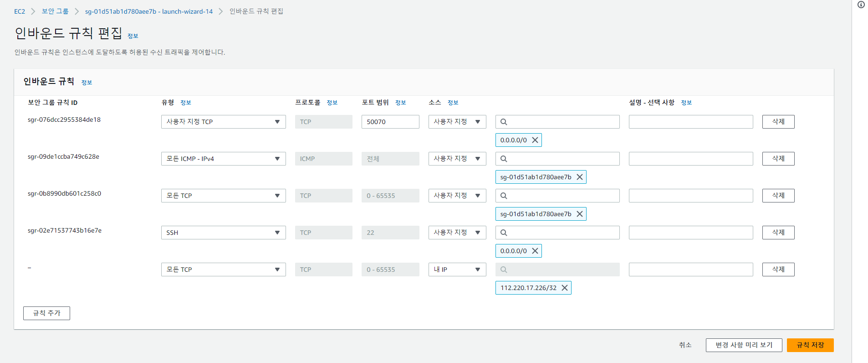Click 변경 사항 미리 보기 button
The height and width of the screenshot is (363, 868).
click(744, 345)
